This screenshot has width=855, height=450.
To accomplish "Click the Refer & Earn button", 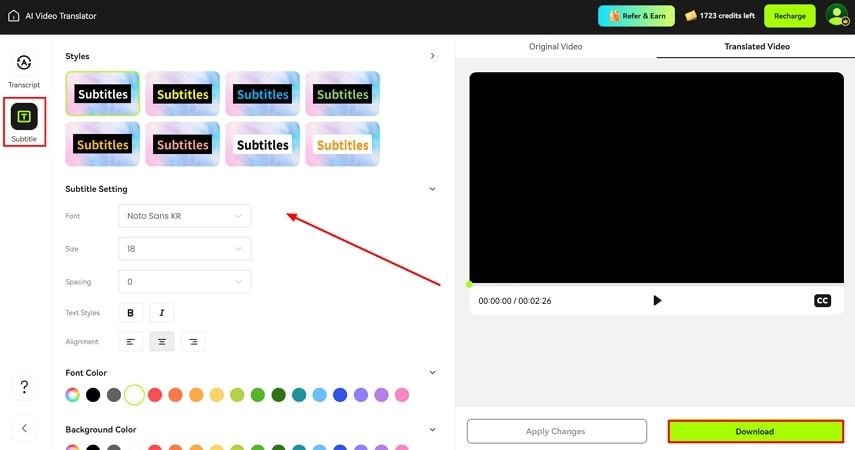I will click(x=636, y=16).
